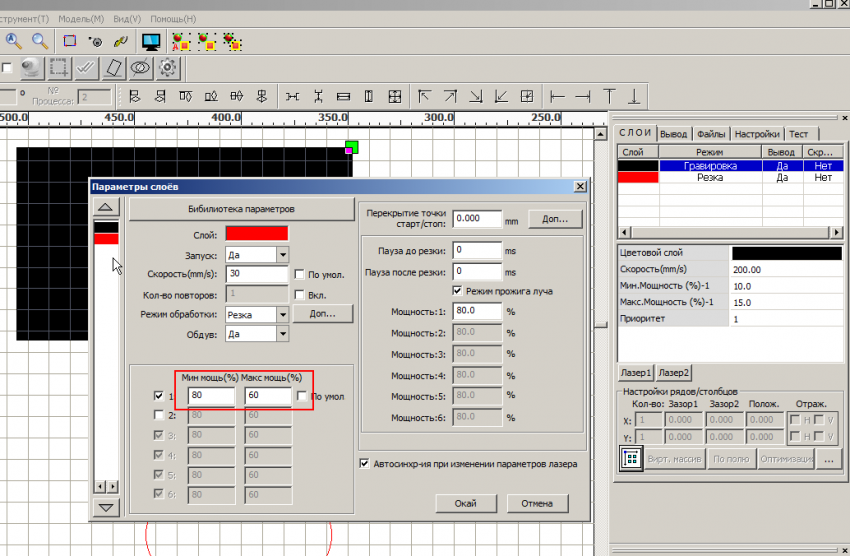
Task: Click the align to top-left arrow icon
Action: point(424,97)
